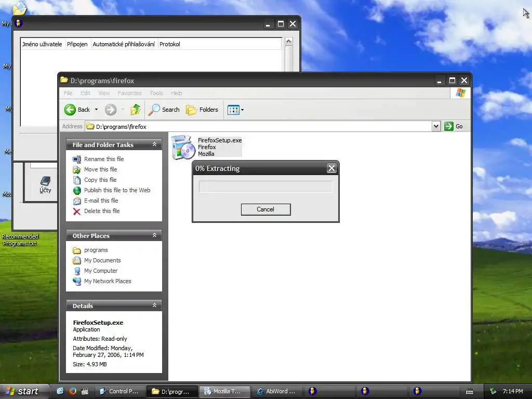Image resolution: width=532 pixels, height=399 pixels.
Task: Click the Windows flag logo in Explorer
Action: [461, 93]
